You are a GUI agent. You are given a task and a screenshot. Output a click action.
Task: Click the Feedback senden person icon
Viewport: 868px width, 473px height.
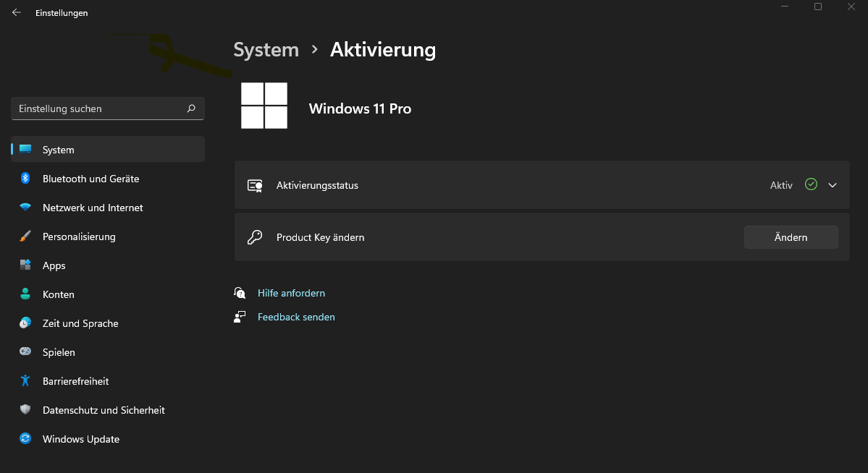(x=240, y=317)
